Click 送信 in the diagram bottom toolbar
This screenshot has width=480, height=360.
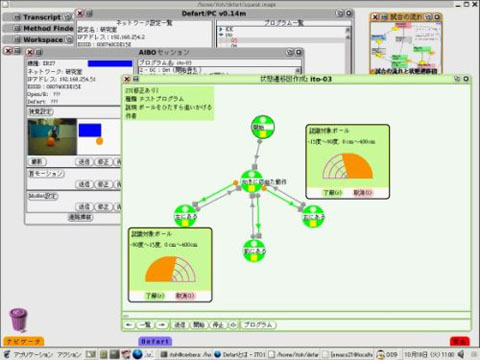(x=180, y=325)
